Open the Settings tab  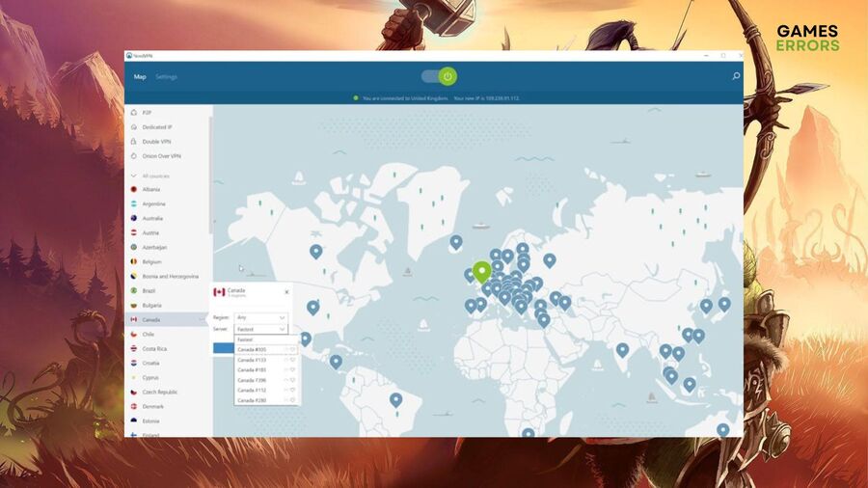166,77
